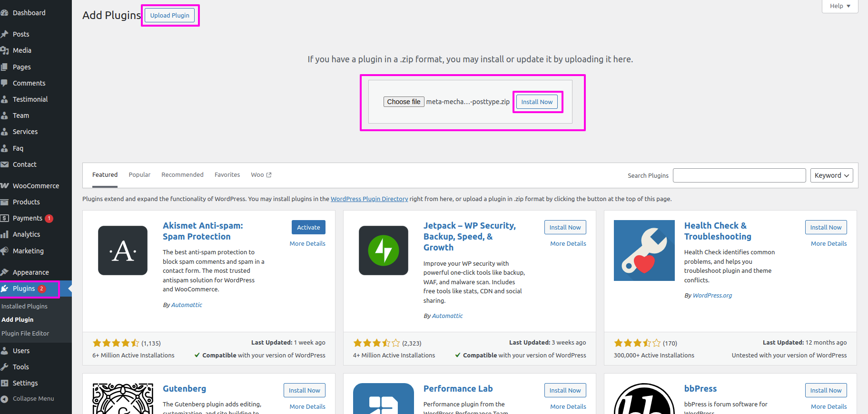Viewport: 868px width, 414px height.
Task: Select Add Plugin submenu item
Action: pos(17,320)
